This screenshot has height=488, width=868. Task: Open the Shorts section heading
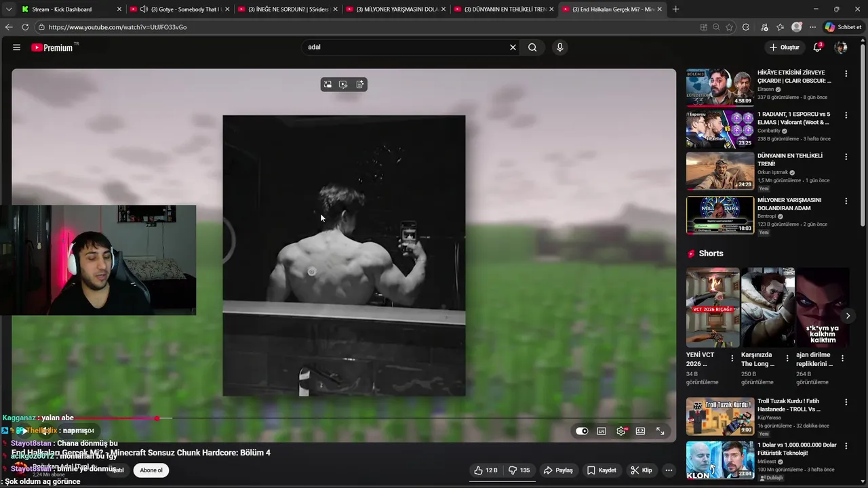[711, 253]
